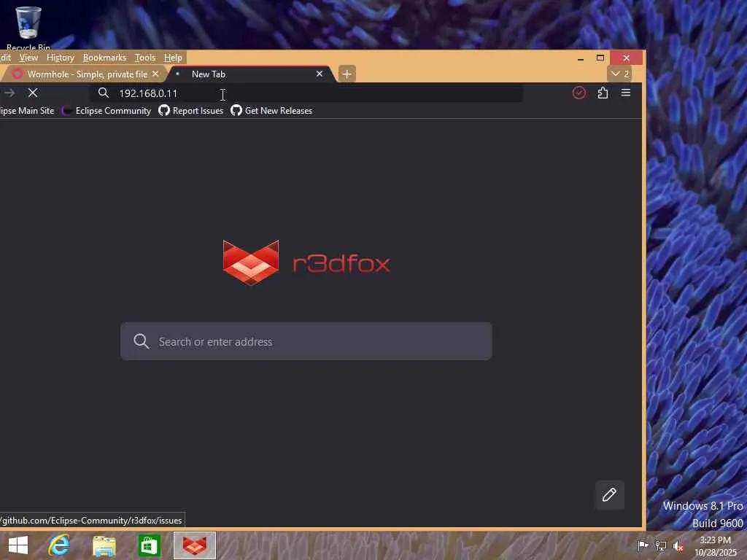Expand the list all tabs dropdown
The image size is (747, 560).
[620, 74]
